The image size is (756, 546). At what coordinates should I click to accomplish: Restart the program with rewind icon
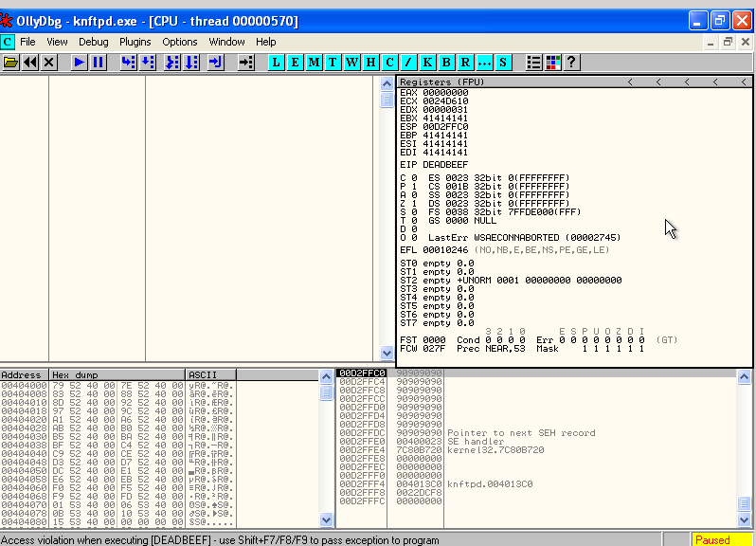tap(30, 63)
